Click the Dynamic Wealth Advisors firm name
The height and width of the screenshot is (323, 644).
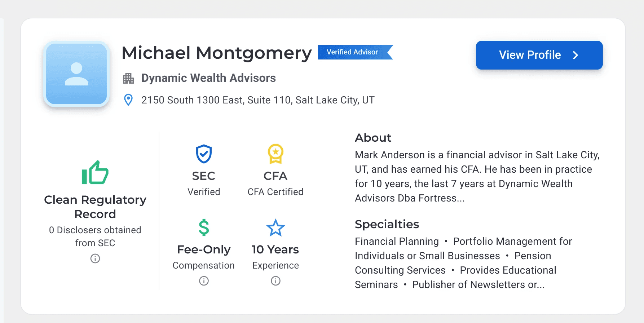point(208,78)
